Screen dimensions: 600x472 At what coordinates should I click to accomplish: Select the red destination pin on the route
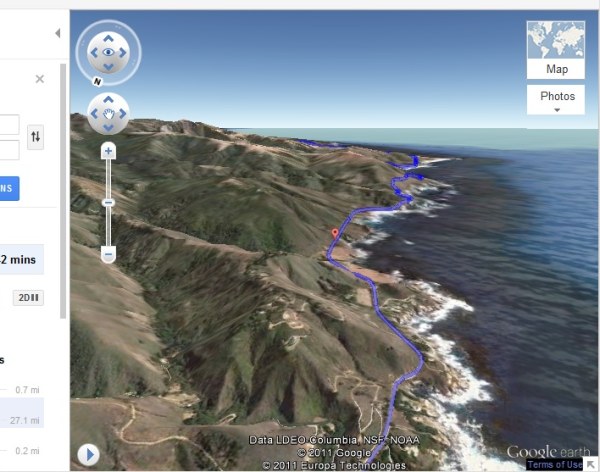click(x=335, y=233)
